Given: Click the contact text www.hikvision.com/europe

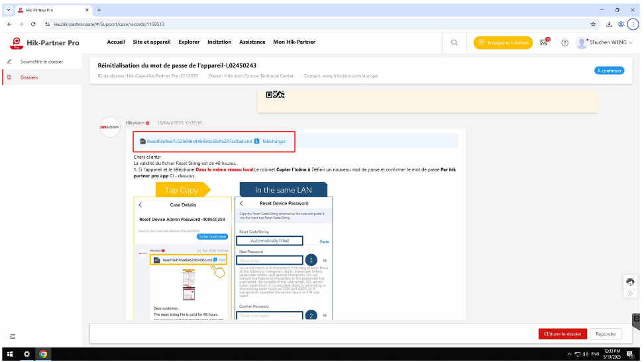Looking at the screenshot, I should [350, 76].
